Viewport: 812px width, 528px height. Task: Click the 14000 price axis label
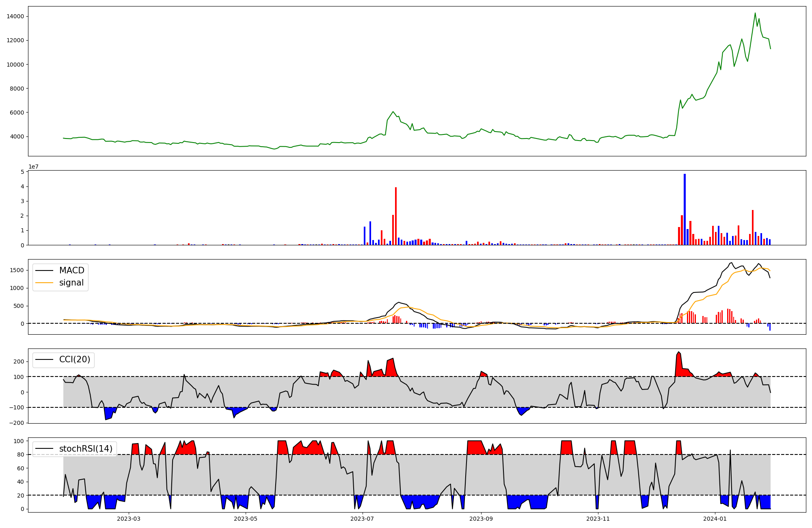point(15,16)
